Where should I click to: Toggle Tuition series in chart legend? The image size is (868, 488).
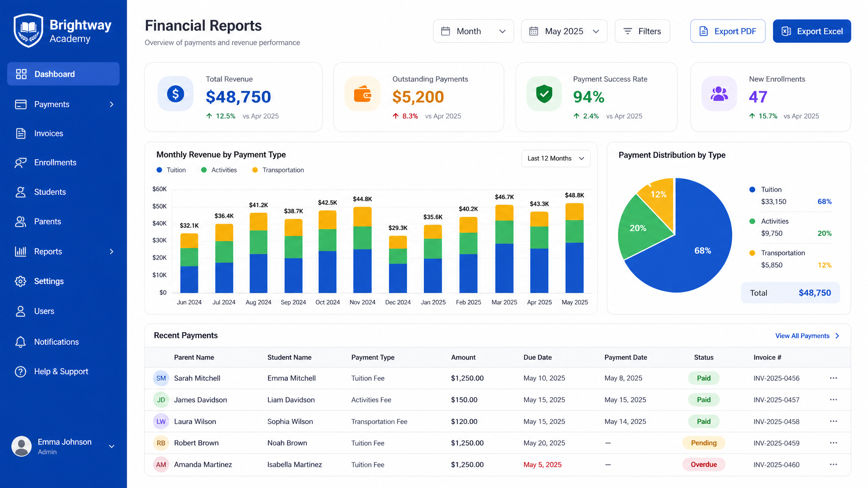point(171,170)
